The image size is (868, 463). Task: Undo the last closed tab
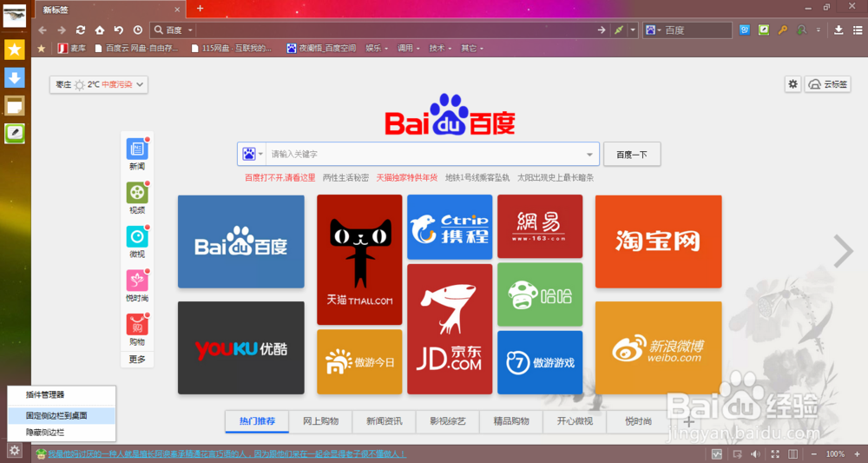coord(118,30)
